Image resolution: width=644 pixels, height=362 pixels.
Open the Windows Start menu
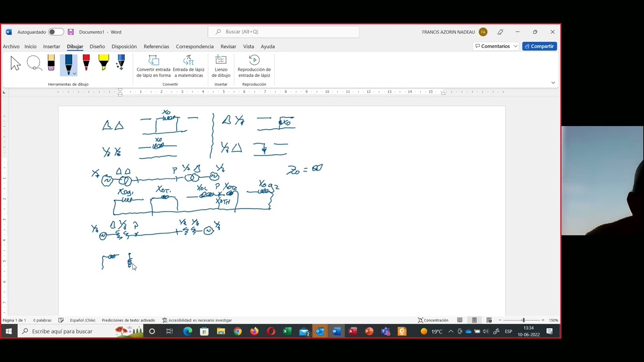[x=9, y=331]
